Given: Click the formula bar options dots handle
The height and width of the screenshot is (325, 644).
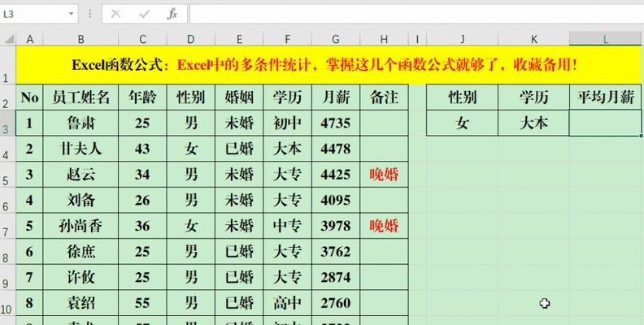Looking at the screenshot, I should pyautogui.click(x=90, y=15).
